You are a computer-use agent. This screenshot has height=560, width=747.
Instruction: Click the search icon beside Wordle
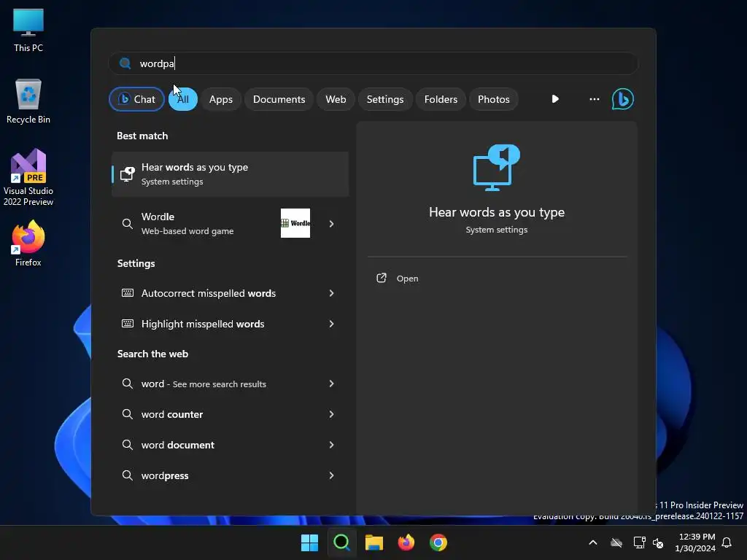127,223
